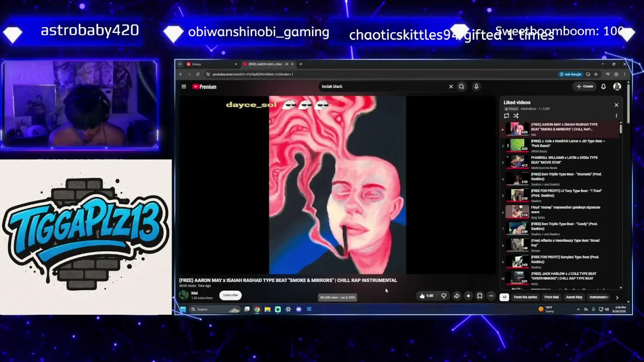Mute the tab via speaker icon

click(287, 64)
